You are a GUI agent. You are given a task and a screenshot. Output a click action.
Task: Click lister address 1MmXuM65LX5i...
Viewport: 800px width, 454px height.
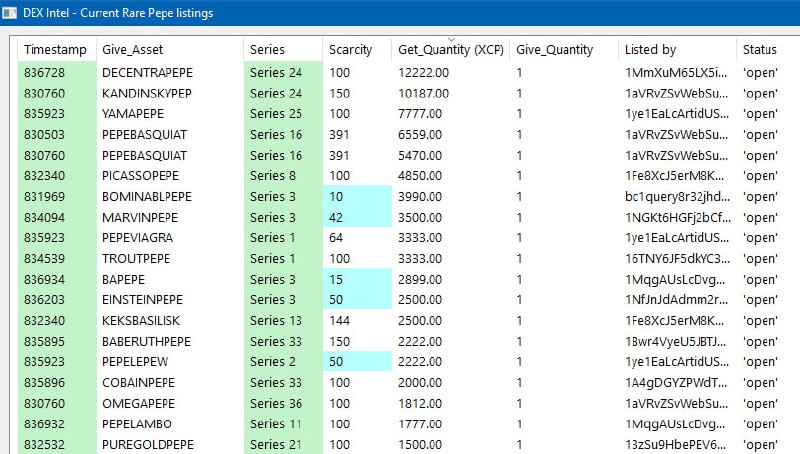coord(677,72)
